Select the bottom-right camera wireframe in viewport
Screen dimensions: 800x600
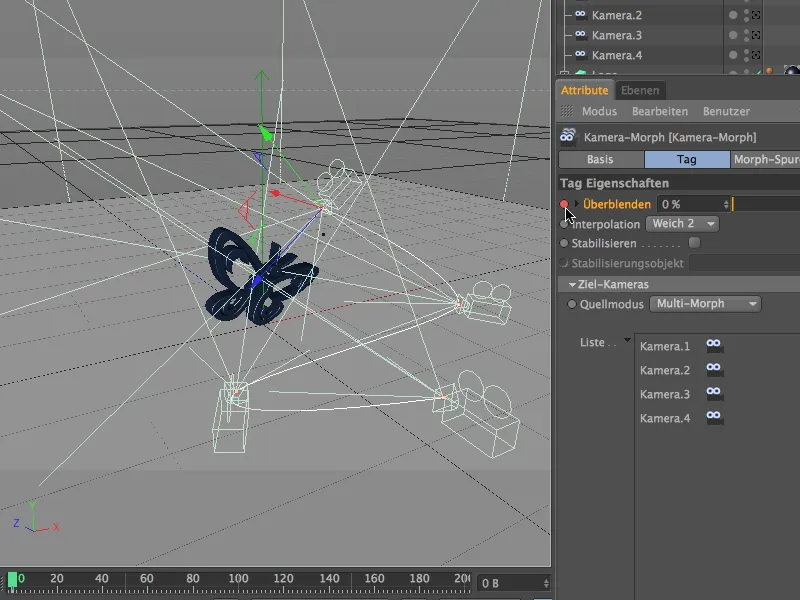pyautogui.click(x=477, y=413)
